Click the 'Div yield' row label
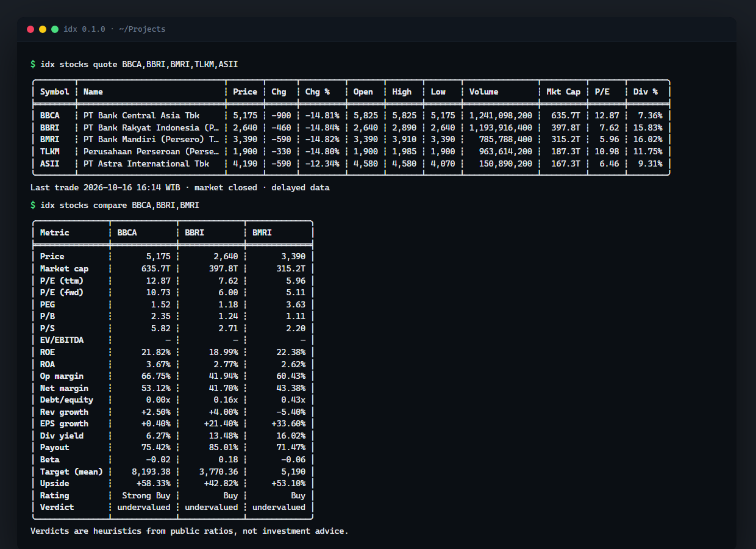This screenshot has height=549, width=756. pos(62,436)
